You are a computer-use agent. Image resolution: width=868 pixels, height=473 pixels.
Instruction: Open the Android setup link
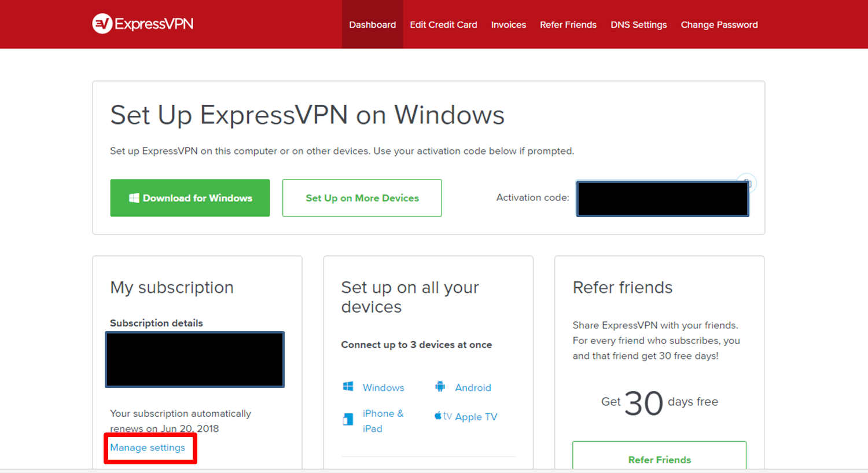click(x=473, y=388)
